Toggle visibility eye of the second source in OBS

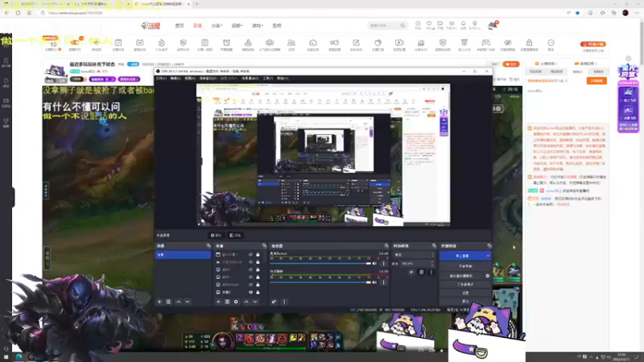[250, 262]
